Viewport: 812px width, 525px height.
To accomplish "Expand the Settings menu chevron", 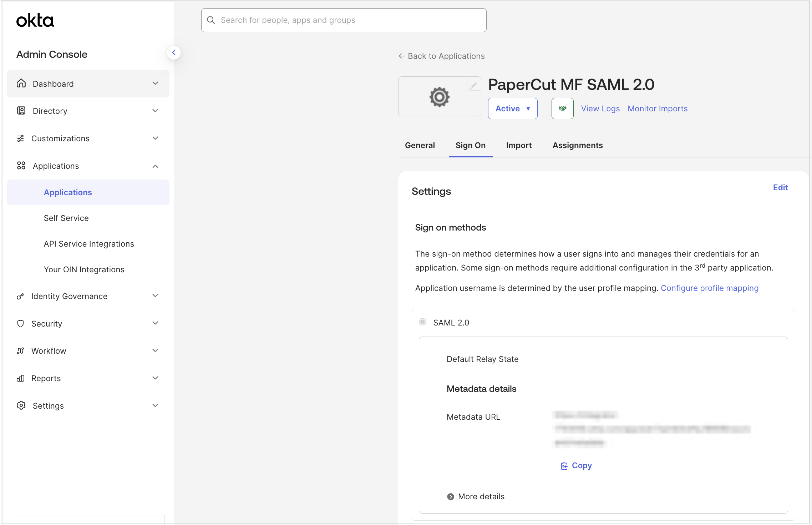I will [x=156, y=406].
